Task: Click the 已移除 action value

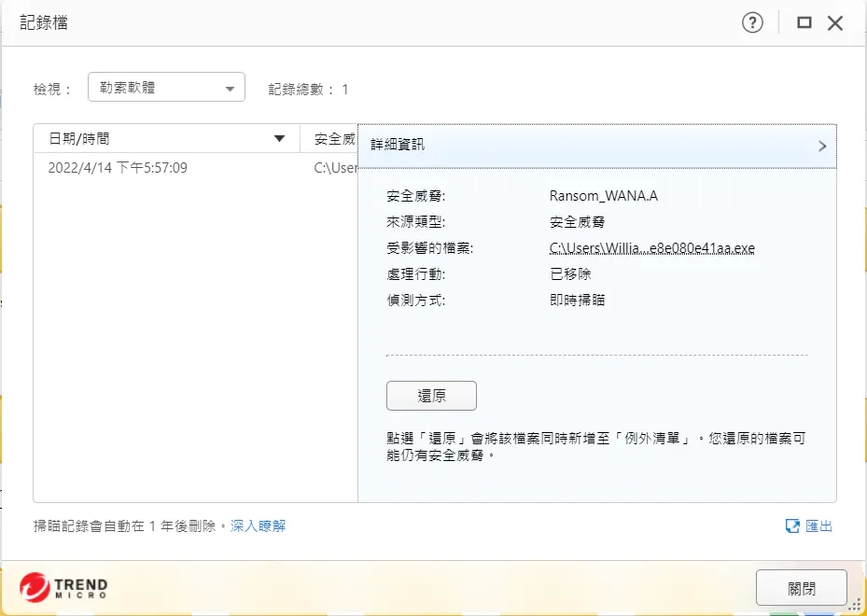Action: tap(570, 273)
